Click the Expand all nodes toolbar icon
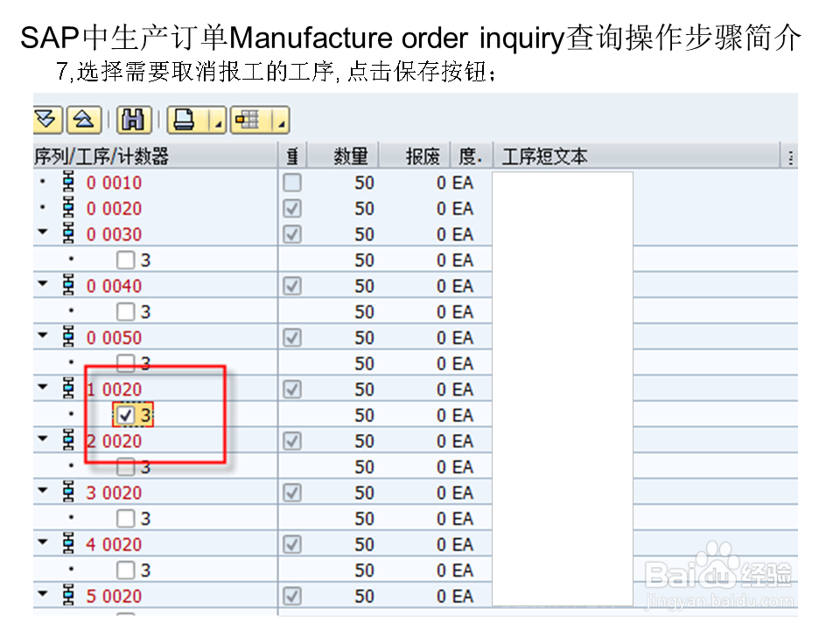 47,120
